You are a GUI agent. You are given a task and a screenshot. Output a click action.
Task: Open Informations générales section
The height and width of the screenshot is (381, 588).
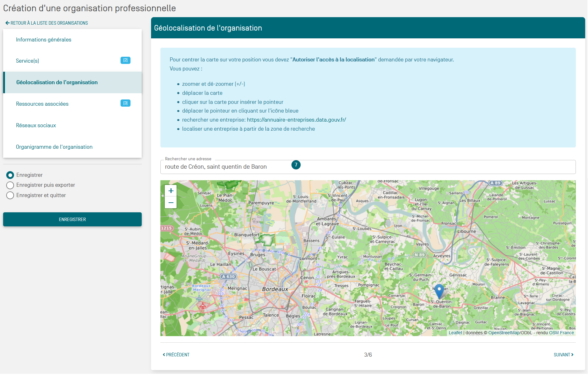(44, 40)
